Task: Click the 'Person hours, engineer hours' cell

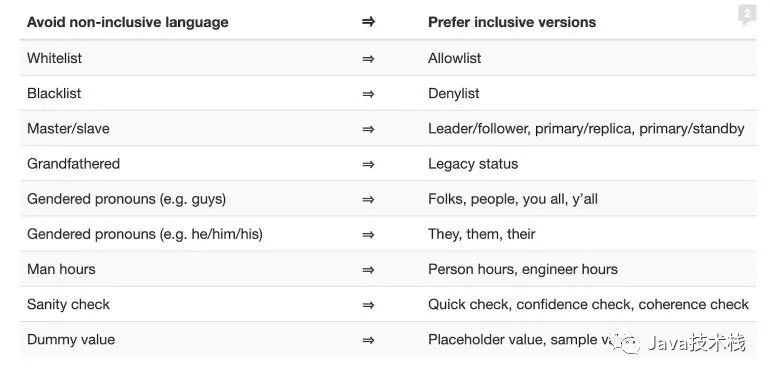Action: [x=523, y=269]
